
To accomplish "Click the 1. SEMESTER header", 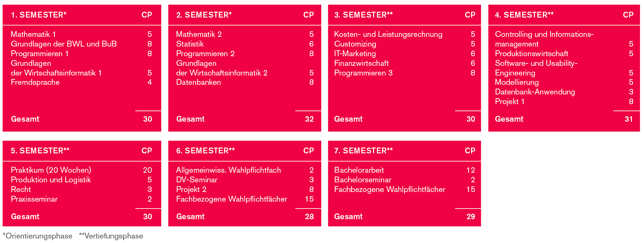I will click(x=39, y=15).
